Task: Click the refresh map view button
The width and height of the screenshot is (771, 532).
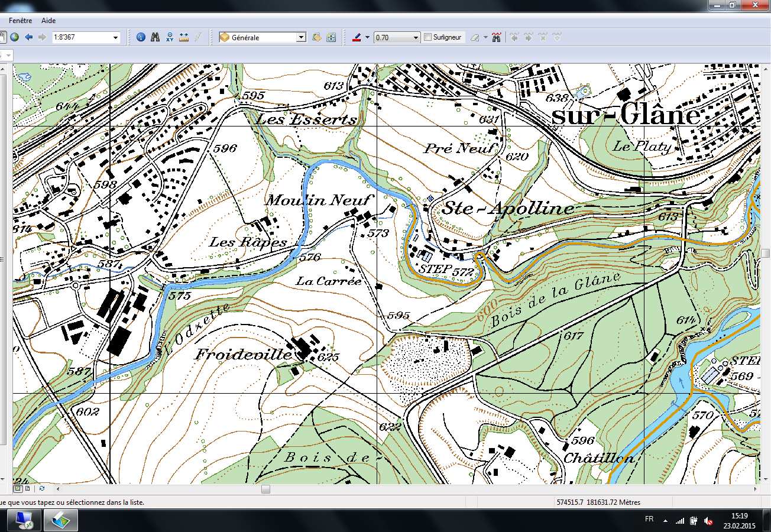Action: coord(41,488)
